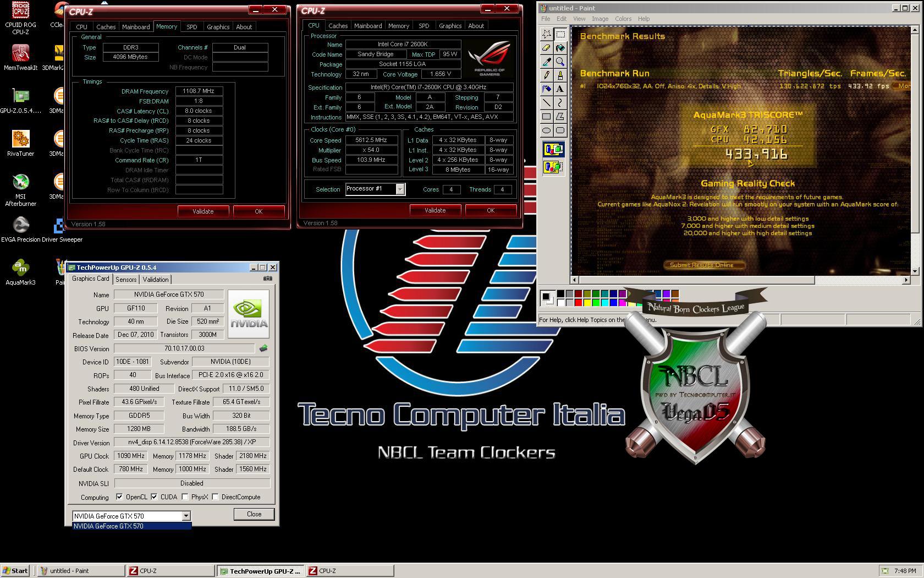Open the Caches tab in the right CPU-Z window
The width and height of the screenshot is (924, 578).
338,26
